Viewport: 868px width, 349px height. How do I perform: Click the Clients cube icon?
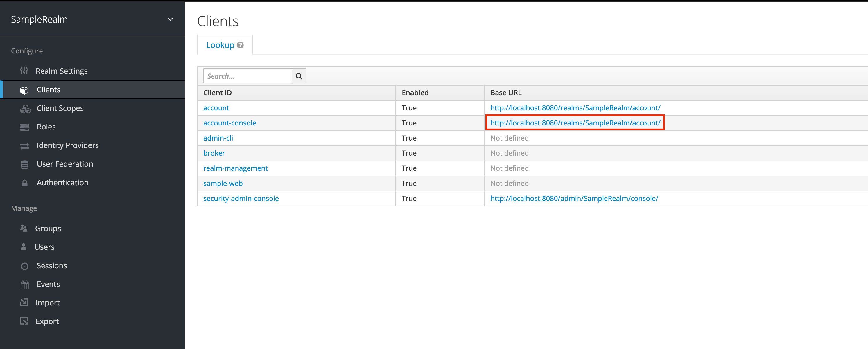coord(25,90)
